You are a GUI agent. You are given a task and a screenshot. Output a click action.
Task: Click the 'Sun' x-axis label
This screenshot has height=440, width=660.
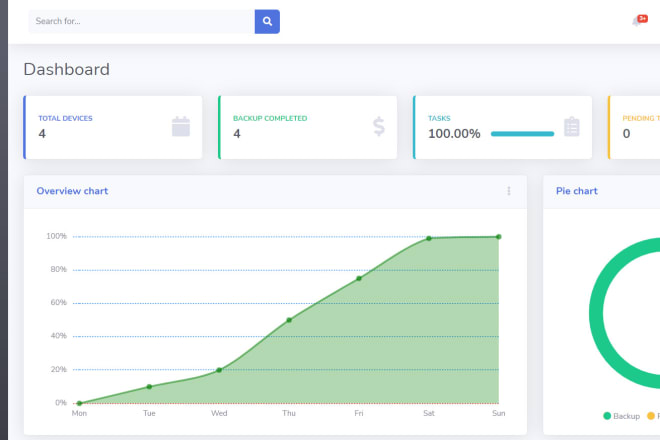pos(499,413)
